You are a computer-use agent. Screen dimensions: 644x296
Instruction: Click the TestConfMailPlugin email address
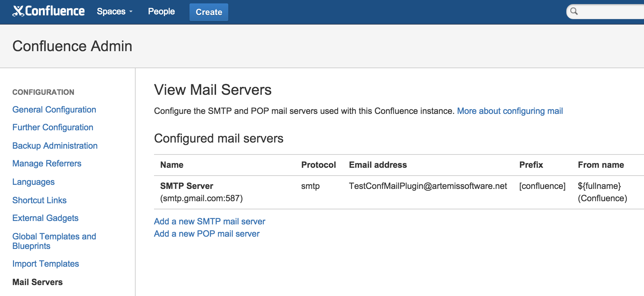point(428,186)
